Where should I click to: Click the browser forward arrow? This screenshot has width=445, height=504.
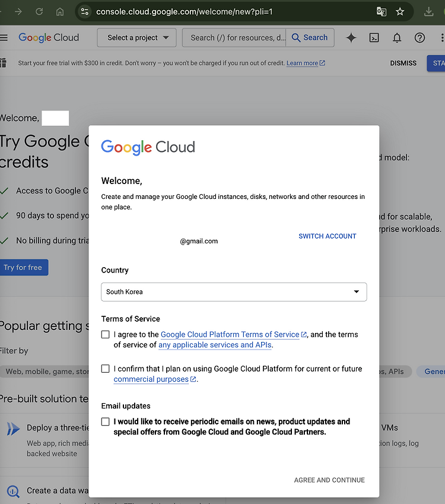point(18,12)
